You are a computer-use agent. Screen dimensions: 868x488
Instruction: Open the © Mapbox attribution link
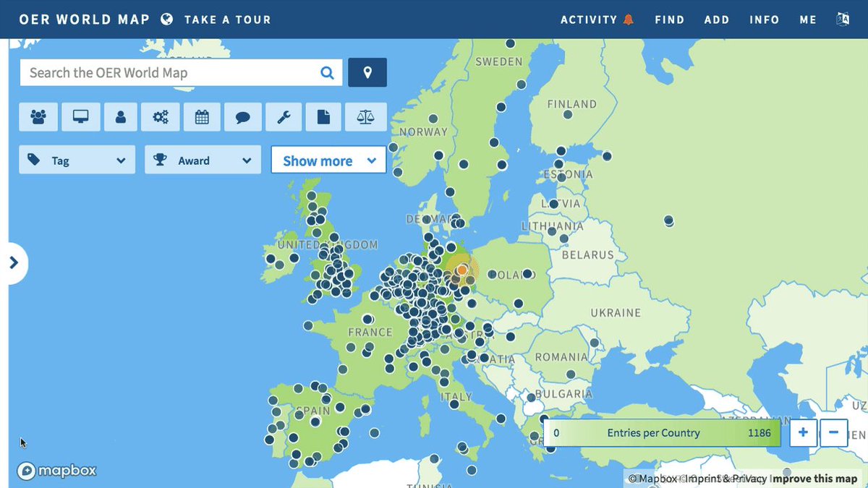coord(652,479)
